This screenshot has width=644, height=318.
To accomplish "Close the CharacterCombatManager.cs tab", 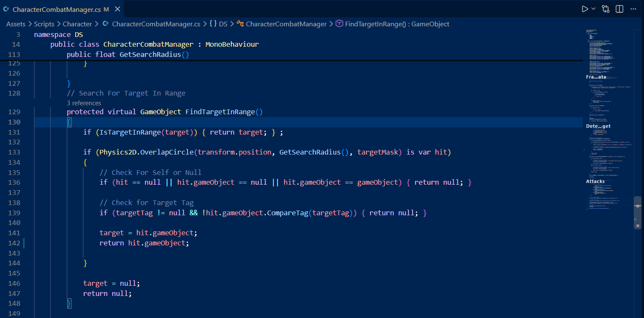I will [x=117, y=9].
